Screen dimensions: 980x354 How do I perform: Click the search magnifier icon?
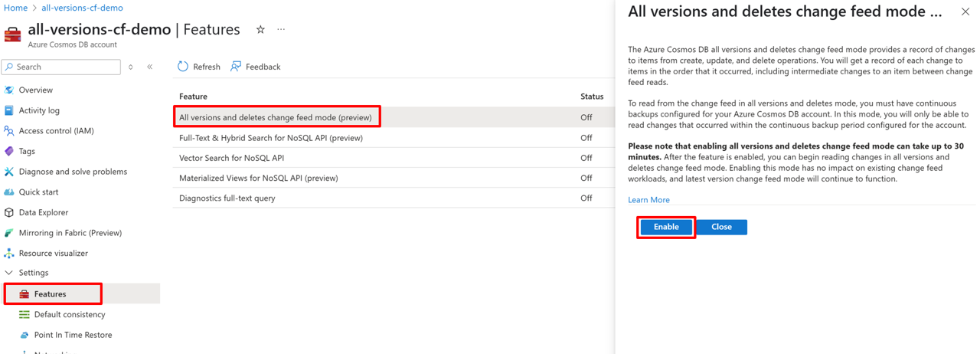coord(9,67)
